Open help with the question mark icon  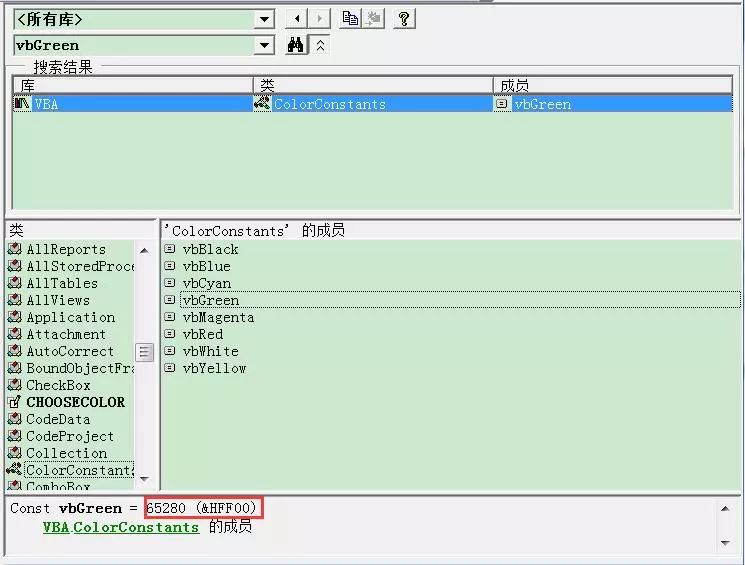(x=404, y=19)
